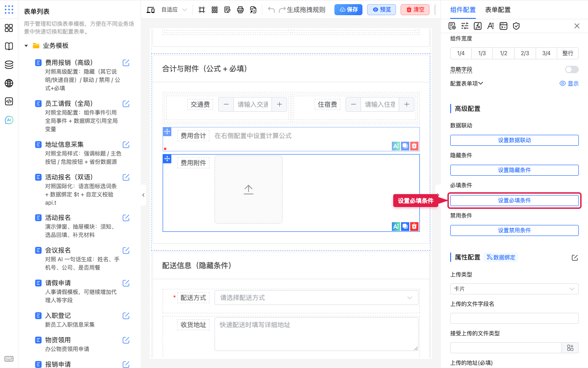Click the print icon in the toolbar
This screenshot has width=588, height=368.
(x=240, y=10)
